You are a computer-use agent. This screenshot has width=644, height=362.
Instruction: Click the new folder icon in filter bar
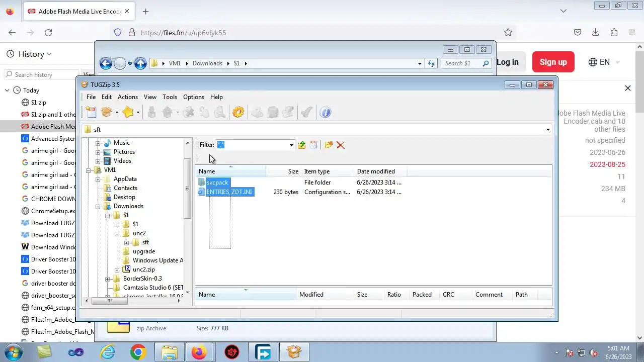pyautogui.click(x=329, y=145)
